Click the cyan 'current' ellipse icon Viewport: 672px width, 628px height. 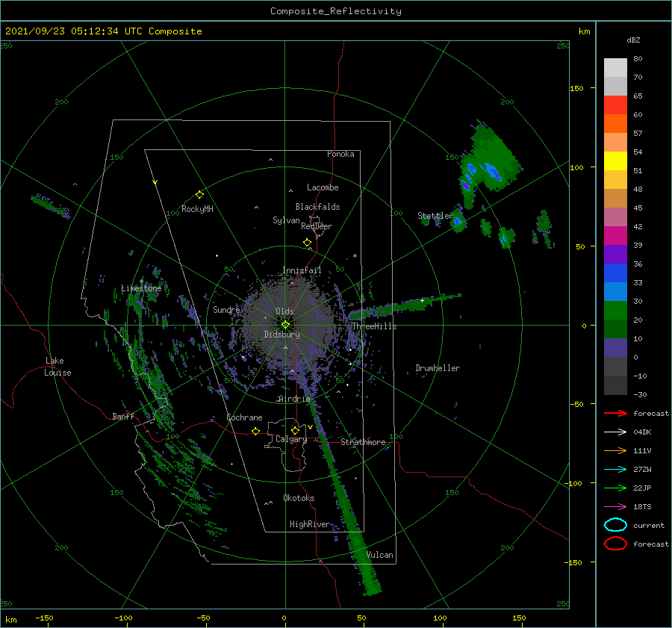[615, 525]
